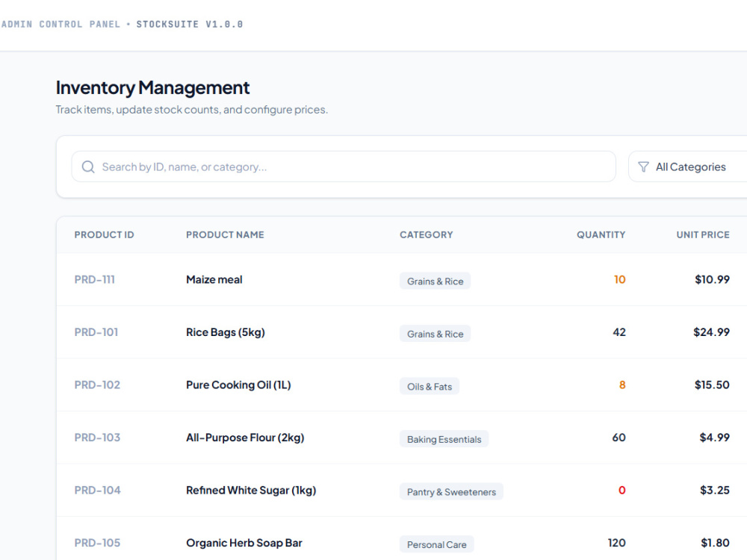Click quantity 60 for All-Purpose Flour

tap(619, 438)
